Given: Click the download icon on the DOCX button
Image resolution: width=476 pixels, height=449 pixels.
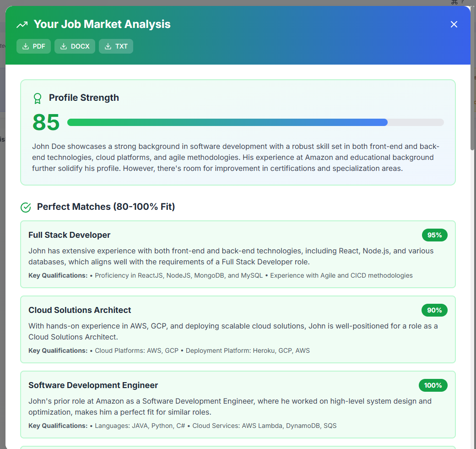Looking at the screenshot, I should tap(62, 46).
